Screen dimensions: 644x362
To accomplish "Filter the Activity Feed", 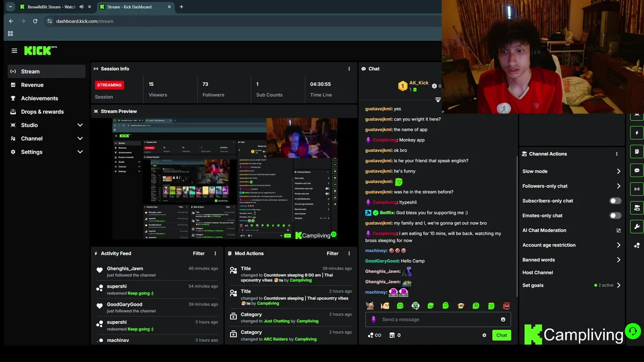I will [x=199, y=253].
